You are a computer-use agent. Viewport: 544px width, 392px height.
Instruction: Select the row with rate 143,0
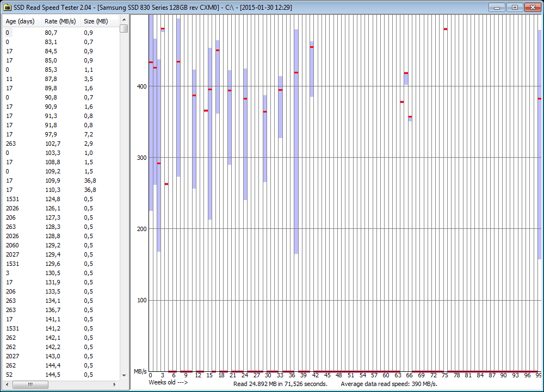click(x=61, y=356)
